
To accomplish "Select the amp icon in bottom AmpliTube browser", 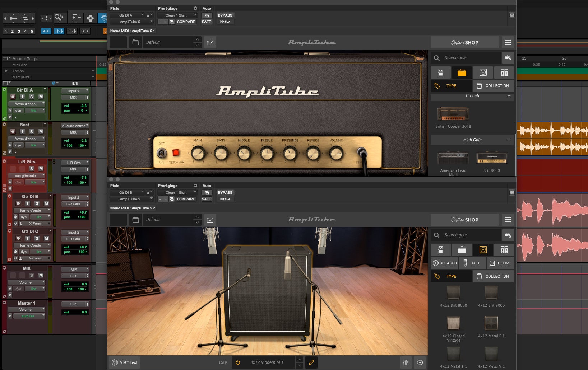I will pos(462,250).
